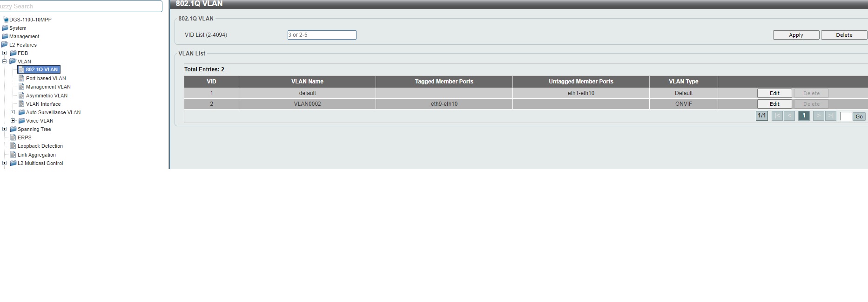Click the Untagged Member Ports header

581,82
